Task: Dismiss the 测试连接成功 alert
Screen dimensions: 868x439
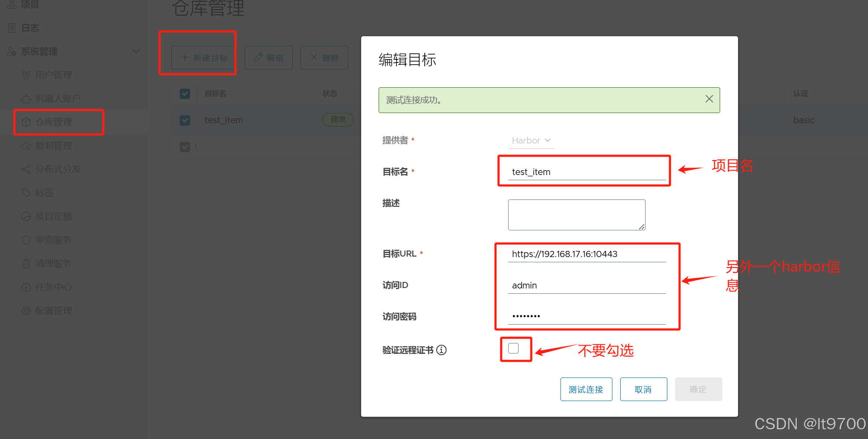Action: [x=709, y=99]
